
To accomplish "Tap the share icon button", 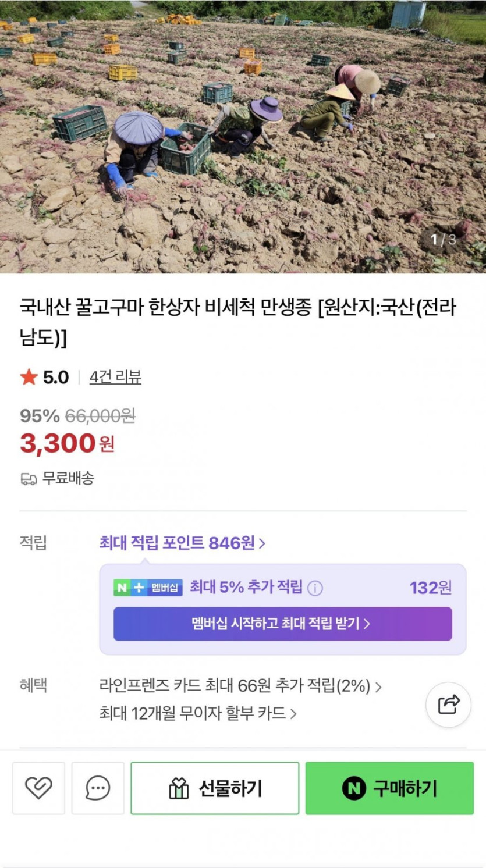I will 448,705.
